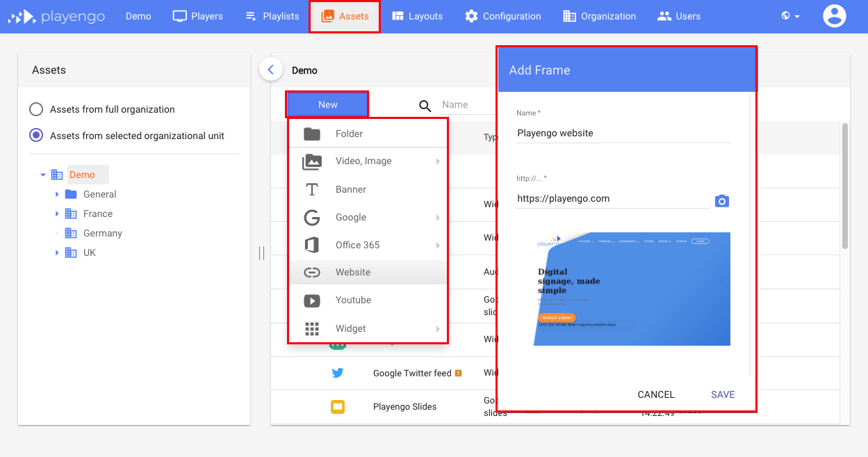Screen dimensions: 868x457
Task: Click the Youtube play icon
Action: click(312, 300)
